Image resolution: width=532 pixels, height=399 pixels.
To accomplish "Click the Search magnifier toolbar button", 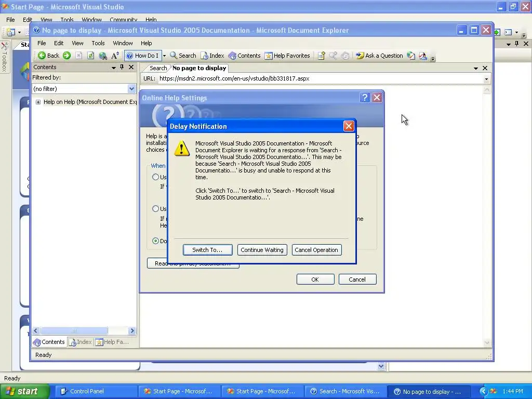I will pos(183,56).
